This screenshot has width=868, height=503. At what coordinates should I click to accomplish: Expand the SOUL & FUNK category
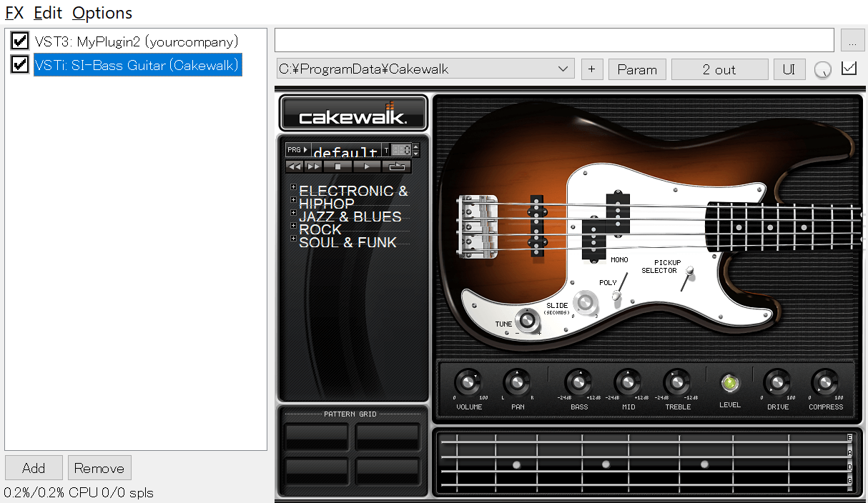[x=293, y=239]
